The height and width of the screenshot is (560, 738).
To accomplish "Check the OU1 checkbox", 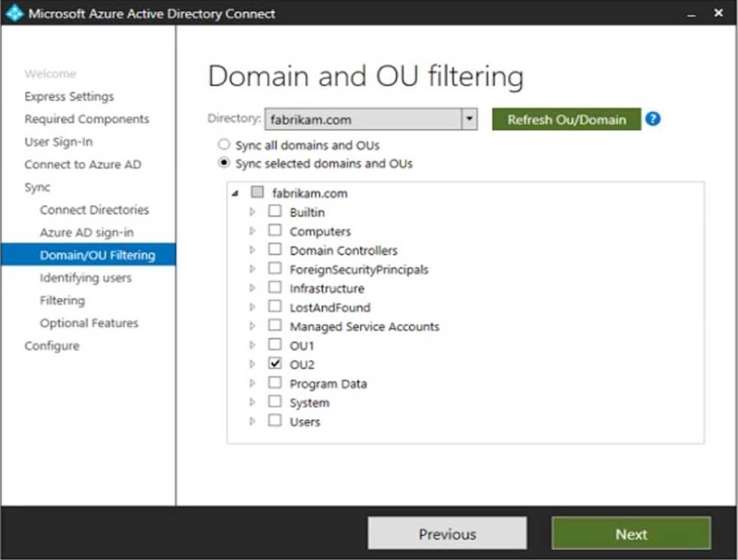I will pos(275,345).
